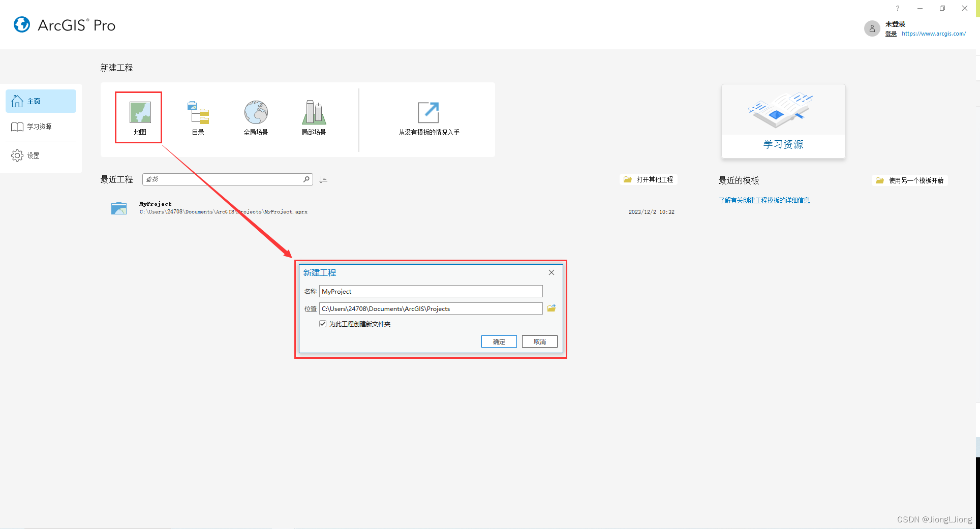Browse for project location folder icon
980x529 pixels.
tap(551, 308)
